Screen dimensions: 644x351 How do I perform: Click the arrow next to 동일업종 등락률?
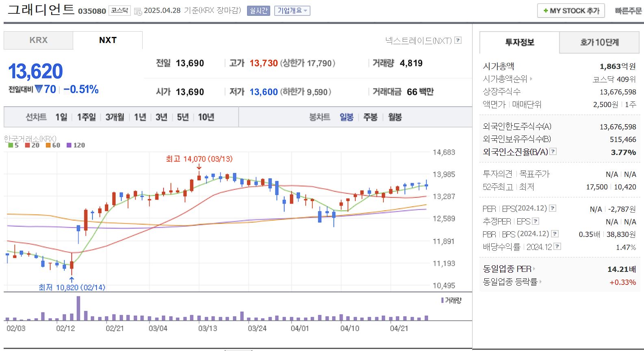(x=540, y=282)
